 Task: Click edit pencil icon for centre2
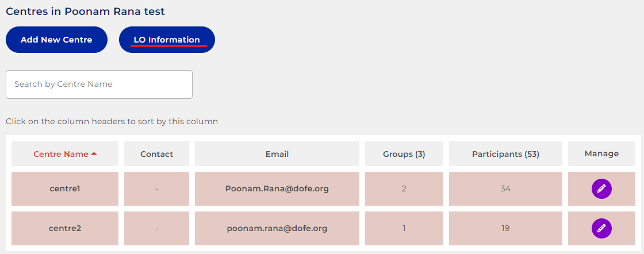pyautogui.click(x=601, y=228)
